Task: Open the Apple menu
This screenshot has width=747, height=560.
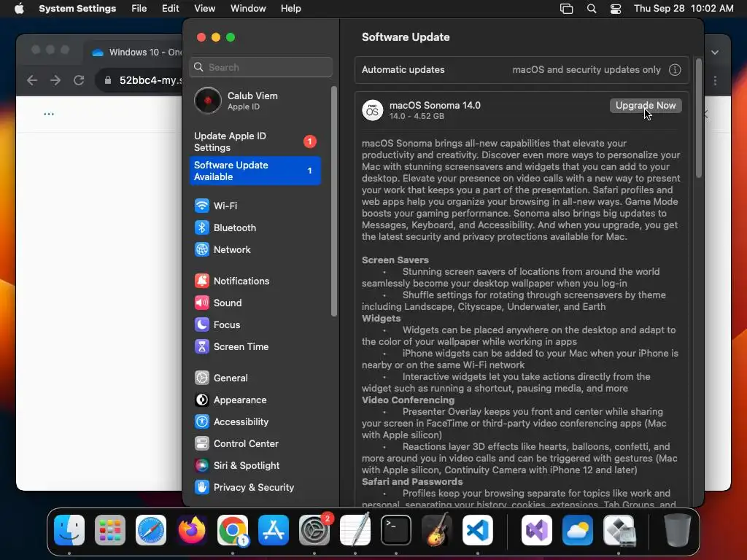Action: pos(19,9)
